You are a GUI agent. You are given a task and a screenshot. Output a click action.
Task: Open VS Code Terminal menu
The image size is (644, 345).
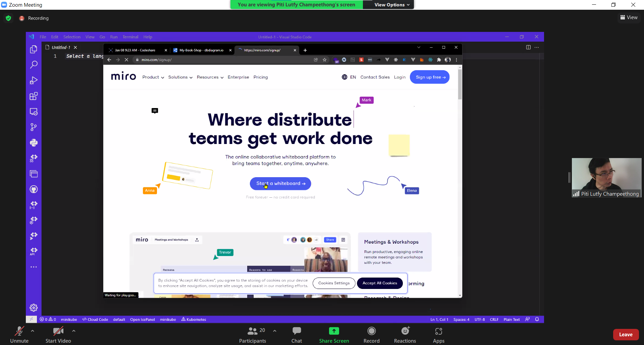(130, 37)
